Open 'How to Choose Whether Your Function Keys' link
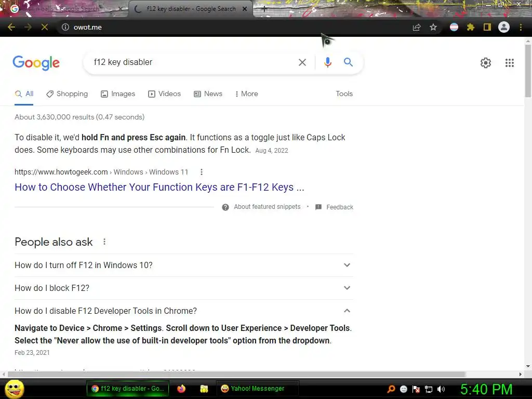532x399 pixels. 159,187
